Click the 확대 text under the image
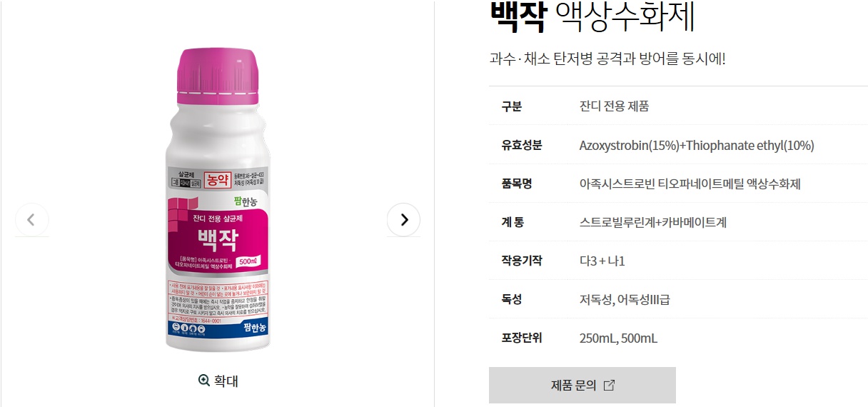 (x=226, y=381)
